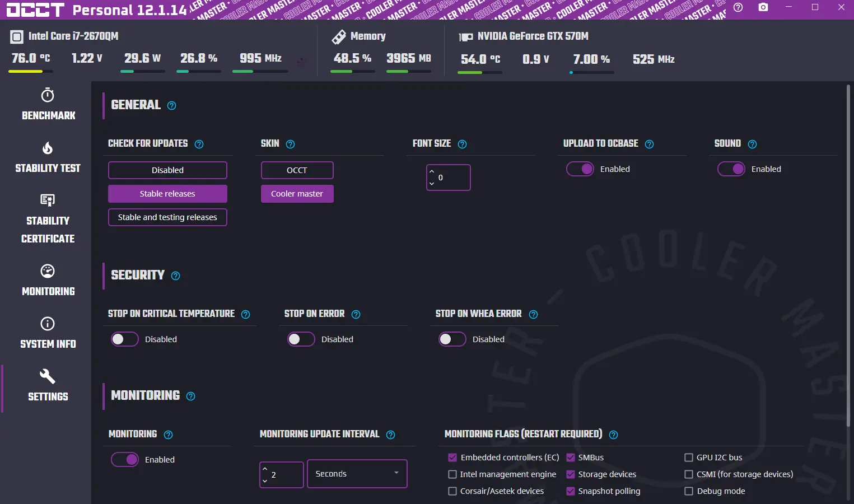The image size is (854, 504).
Task: Click the Memory RAM stick icon
Action: (339, 37)
